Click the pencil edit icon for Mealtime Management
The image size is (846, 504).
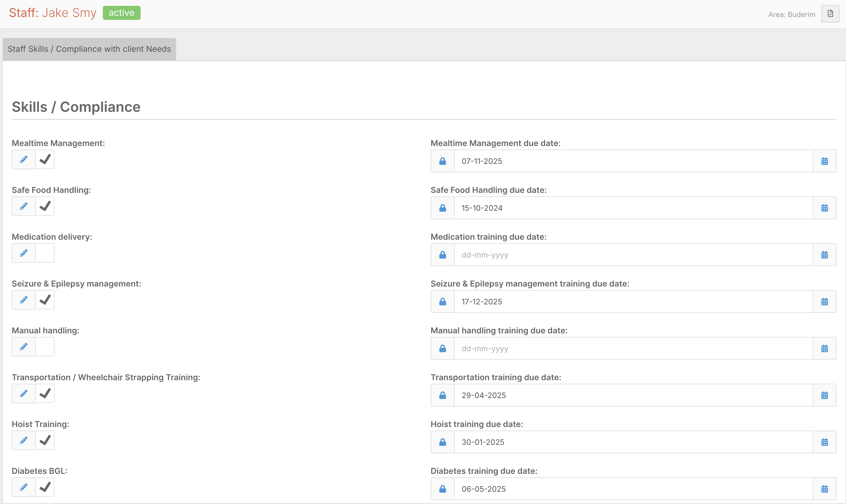click(23, 159)
